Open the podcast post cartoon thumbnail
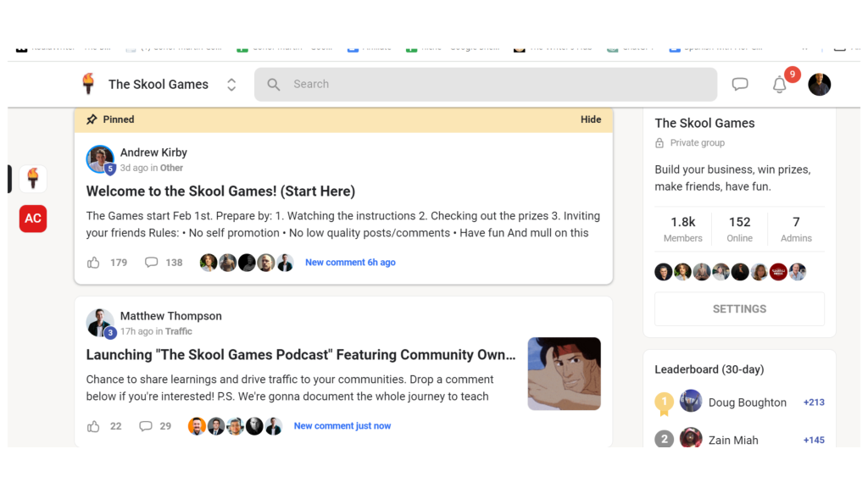The width and height of the screenshot is (868, 488). [x=564, y=374]
